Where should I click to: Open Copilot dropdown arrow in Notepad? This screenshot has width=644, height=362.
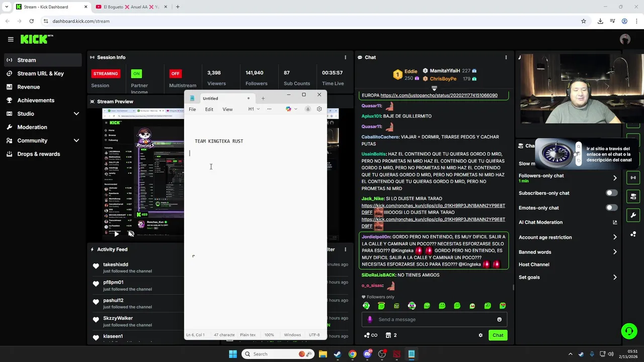tap(296, 109)
